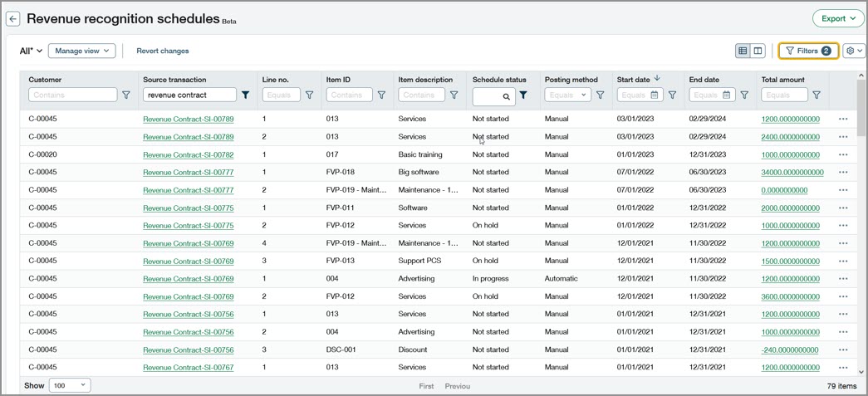Click filter funnel icon for Customer column

click(x=126, y=95)
